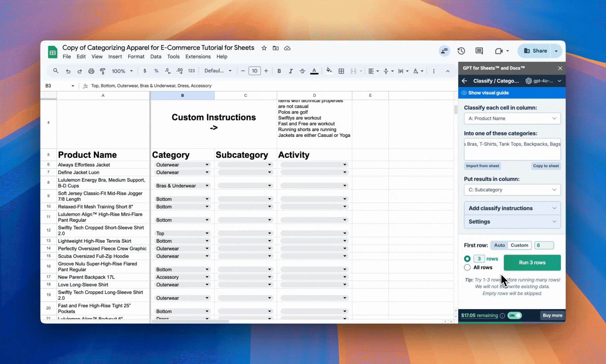Switch first row to Auto
This screenshot has height=364, width=606.
click(499, 245)
